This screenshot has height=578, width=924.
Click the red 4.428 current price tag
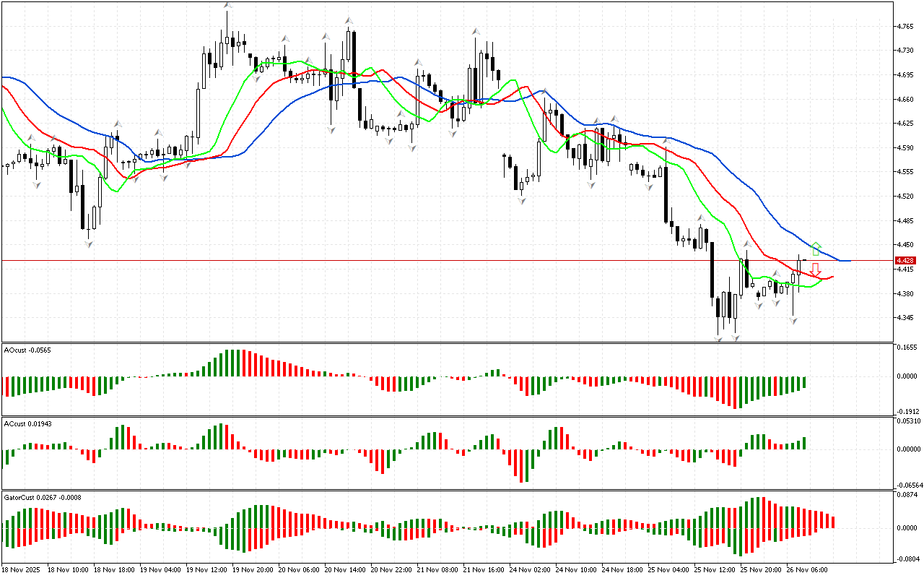(x=905, y=260)
